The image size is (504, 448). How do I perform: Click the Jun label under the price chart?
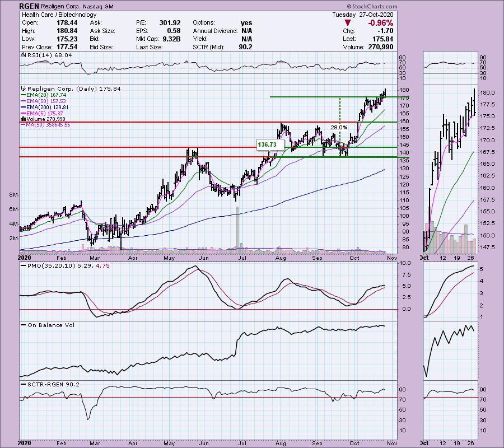[x=204, y=258]
